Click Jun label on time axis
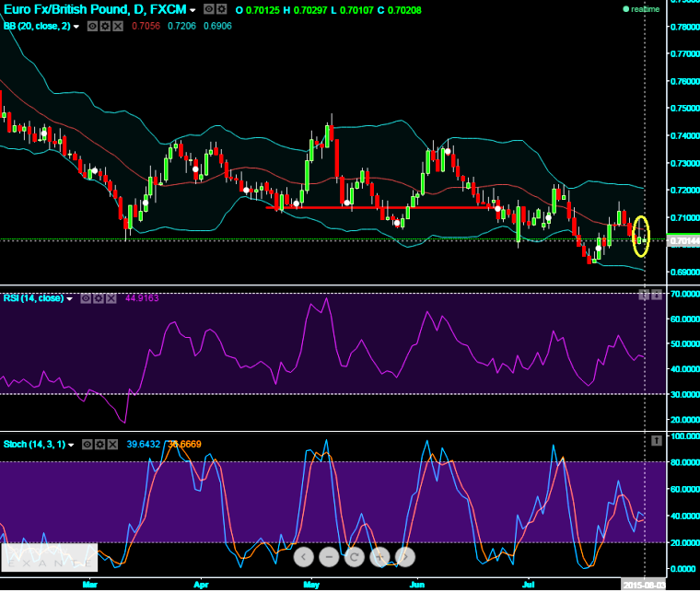 click(x=417, y=585)
